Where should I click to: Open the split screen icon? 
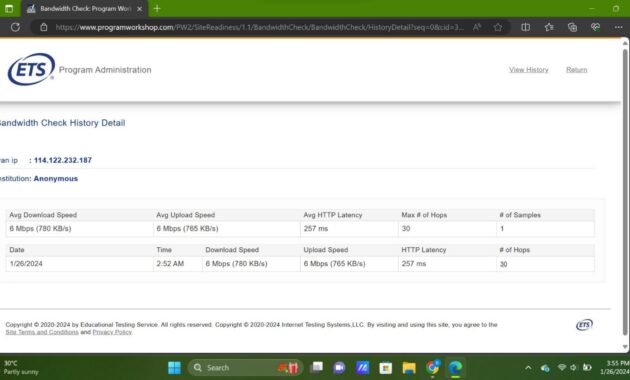click(x=526, y=27)
